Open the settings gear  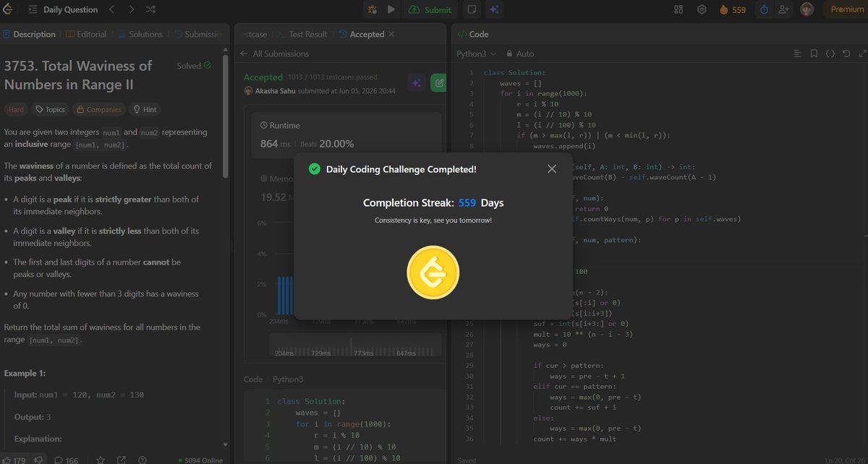pyautogui.click(x=702, y=9)
